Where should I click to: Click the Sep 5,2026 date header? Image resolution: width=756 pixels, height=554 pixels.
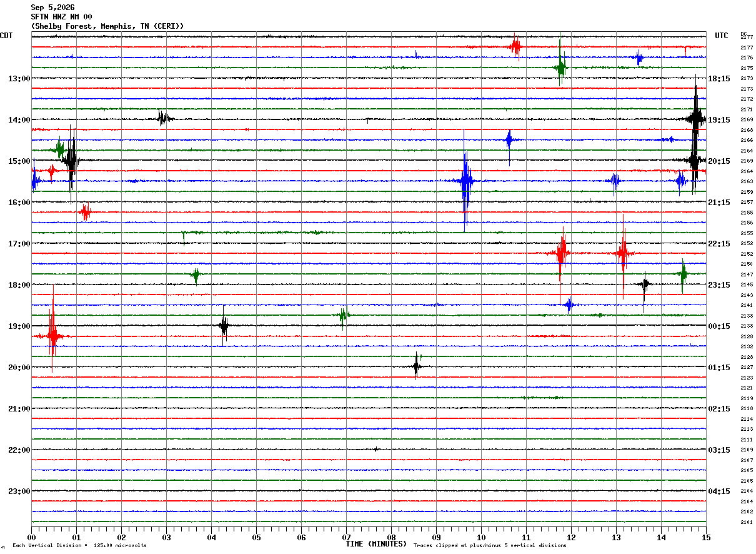pyautogui.click(x=52, y=8)
